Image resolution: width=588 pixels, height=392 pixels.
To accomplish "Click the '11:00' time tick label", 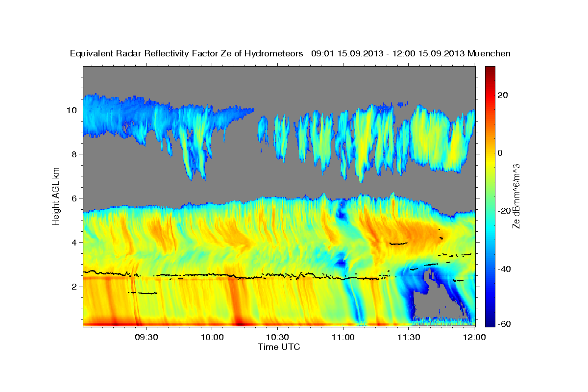I will (343, 338).
